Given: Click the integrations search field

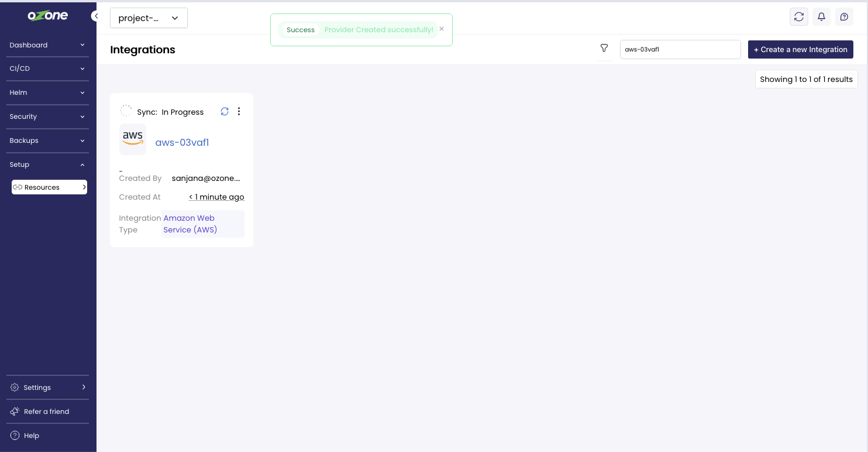Looking at the screenshot, I should click(x=680, y=50).
